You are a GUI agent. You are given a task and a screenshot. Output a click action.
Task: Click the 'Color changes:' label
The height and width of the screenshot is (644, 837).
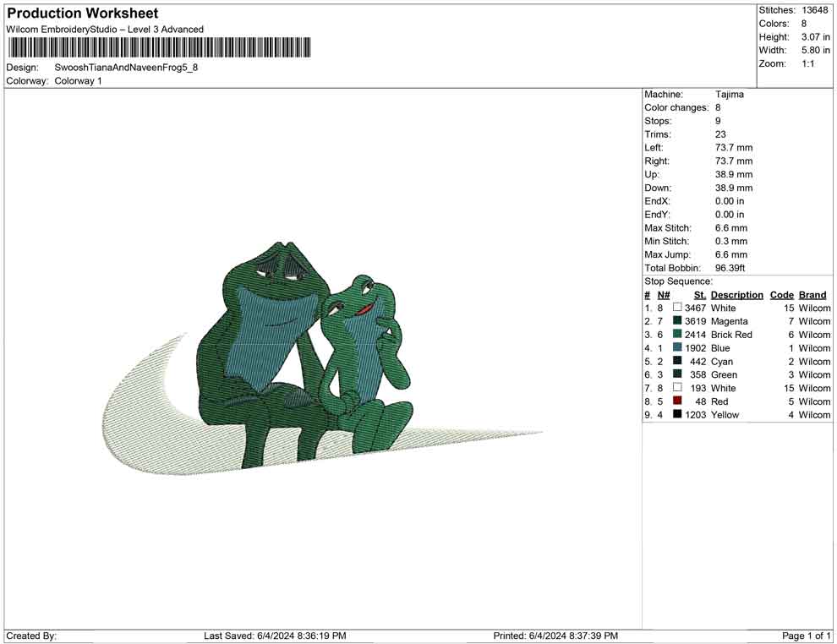(x=676, y=108)
